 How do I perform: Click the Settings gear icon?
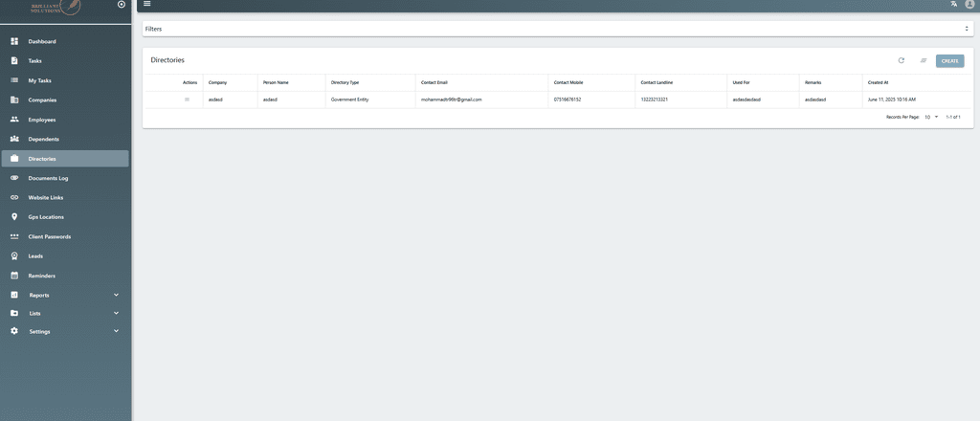pyautogui.click(x=14, y=331)
